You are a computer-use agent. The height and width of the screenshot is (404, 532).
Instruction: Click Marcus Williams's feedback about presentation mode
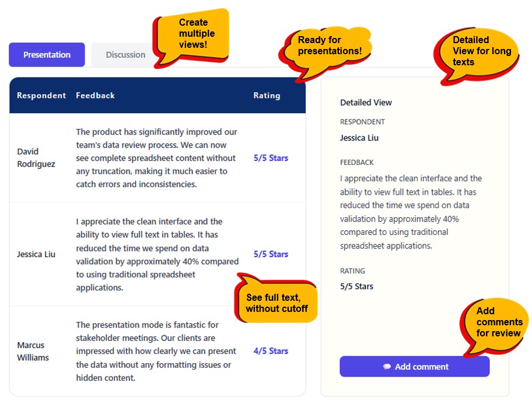156,351
